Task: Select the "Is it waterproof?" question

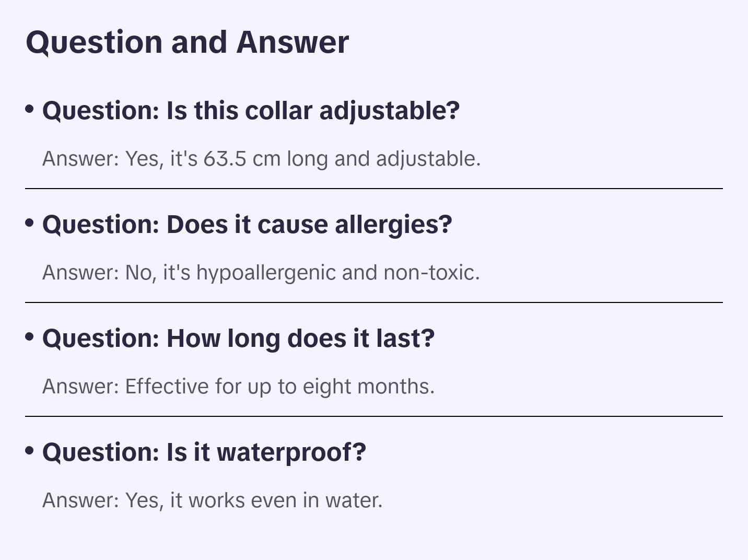Action: 204,452
